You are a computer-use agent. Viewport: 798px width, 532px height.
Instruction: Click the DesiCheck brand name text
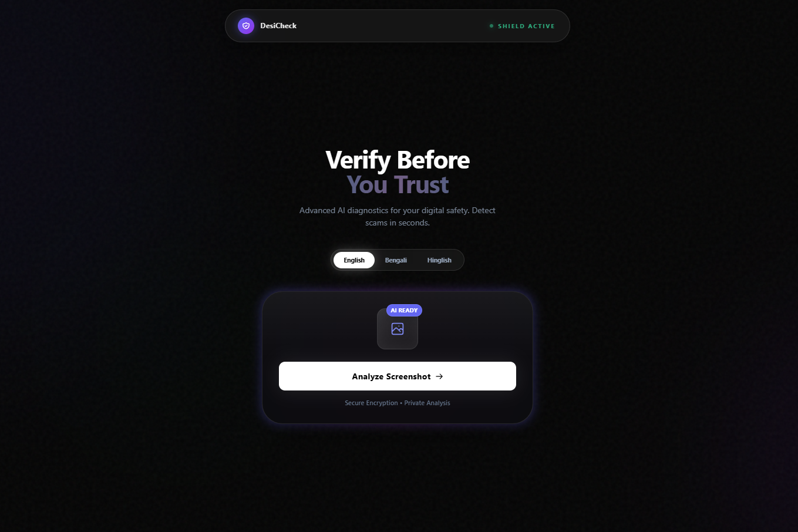pyautogui.click(x=278, y=26)
